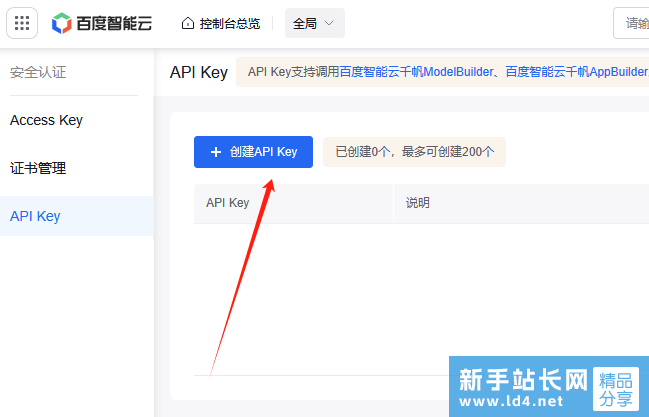
Task: Click the 安全认证 sidebar heading
Action: [x=38, y=72]
